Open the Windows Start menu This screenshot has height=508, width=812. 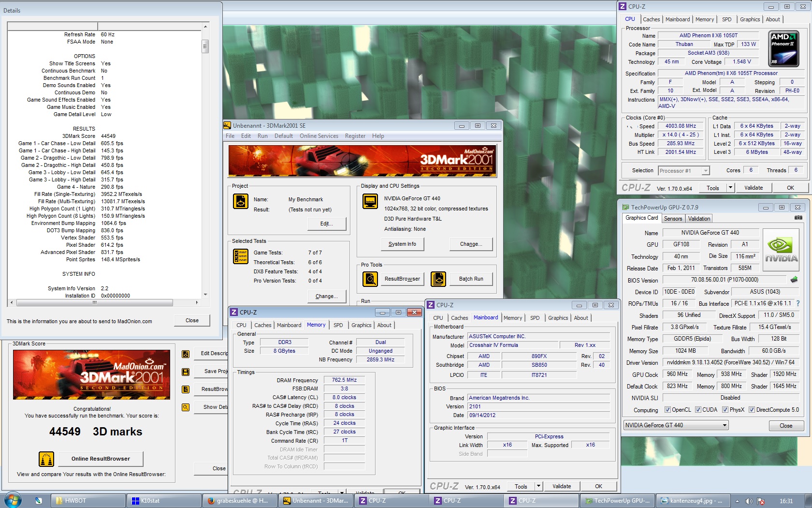coord(12,500)
